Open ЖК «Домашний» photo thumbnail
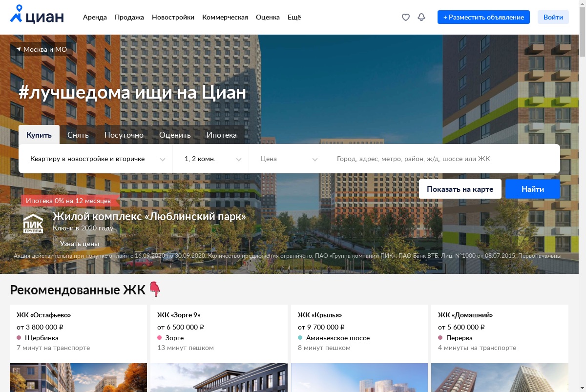Screen dimensions: 586x392 click(500, 377)
